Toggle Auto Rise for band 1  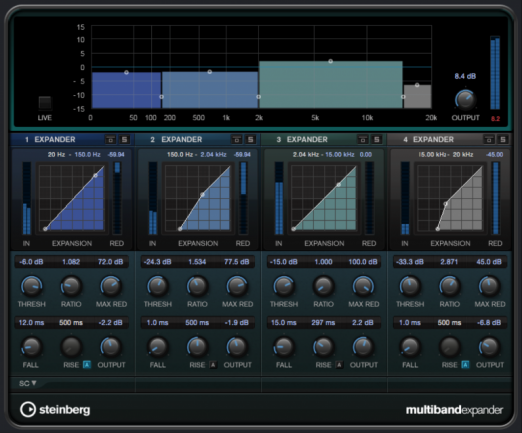[x=87, y=365]
